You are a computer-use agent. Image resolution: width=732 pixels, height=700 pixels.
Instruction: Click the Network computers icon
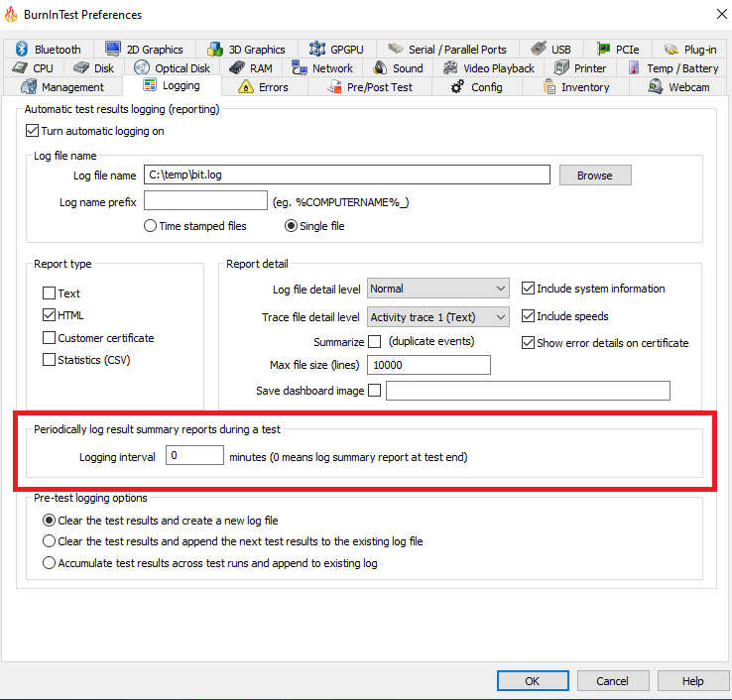[x=300, y=67]
